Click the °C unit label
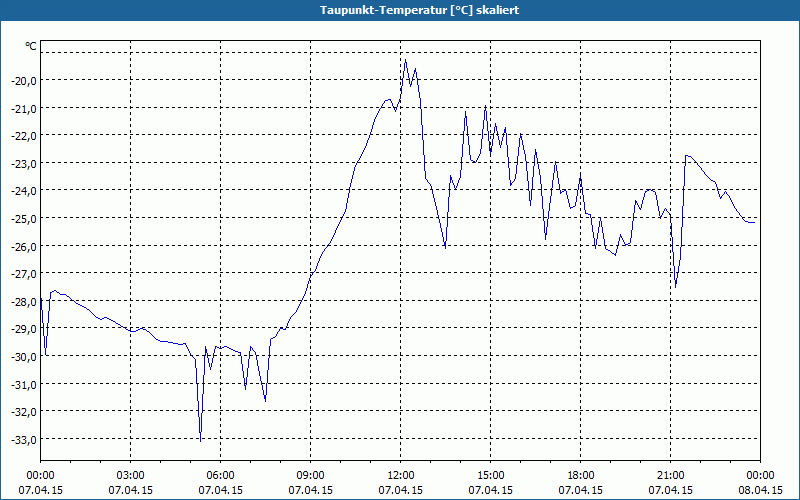Image resolution: width=800 pixels, height=500 pixels. [x=31, y=46]
